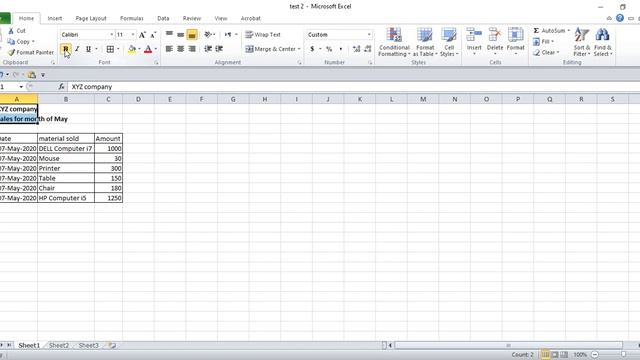640x360 pixels.
Task: Click the Align Text Right icon
Action: click(x=192, y=49)
